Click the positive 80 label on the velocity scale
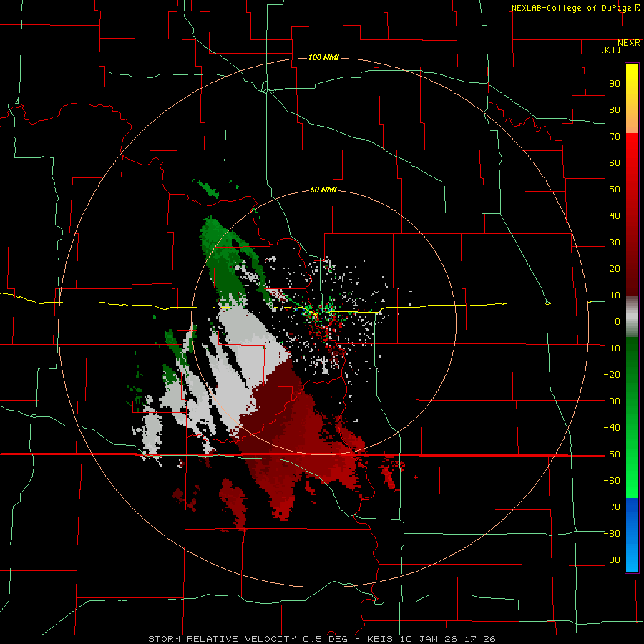Image resolution: width=644 pixels, height=644 pixels. (615, 110)
